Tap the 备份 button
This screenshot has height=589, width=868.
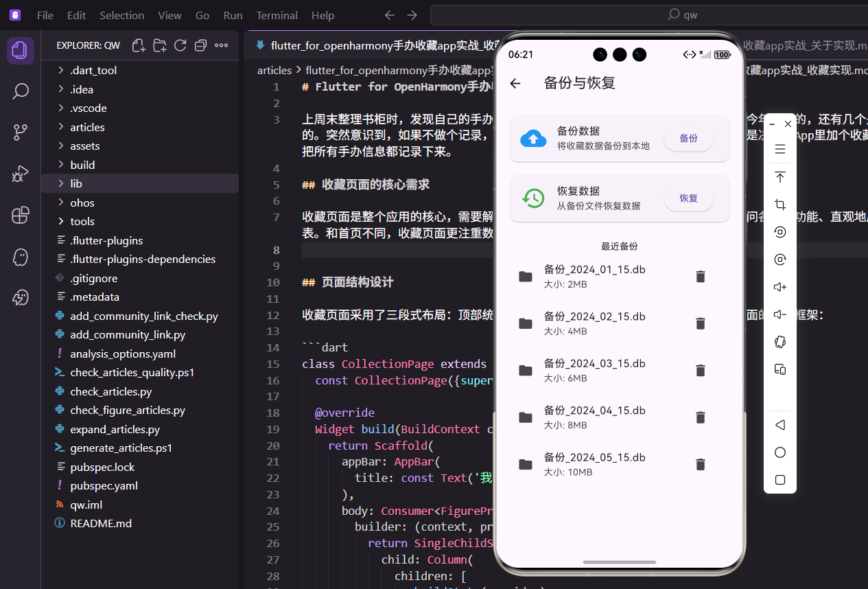pyautogui.click(x=688, y=138)
